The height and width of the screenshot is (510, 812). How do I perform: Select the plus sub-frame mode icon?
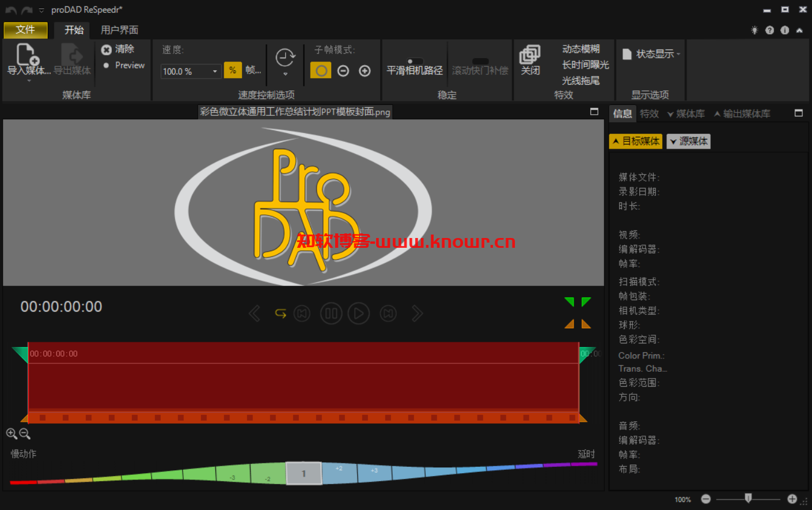click(x=365, y=71)
